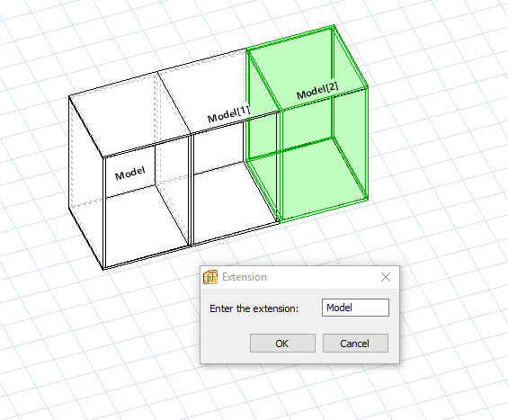
Task: Click the left side panel of Model cabinet
Action: tap(85, 182)
